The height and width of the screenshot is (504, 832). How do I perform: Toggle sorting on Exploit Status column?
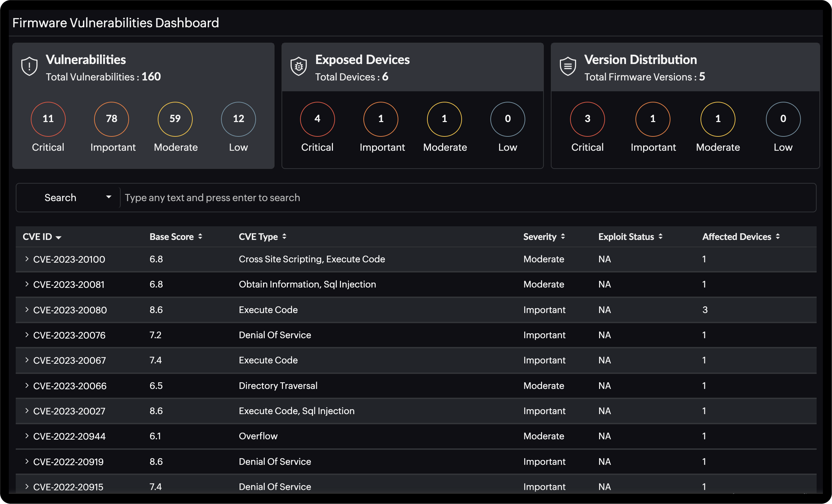660,236
